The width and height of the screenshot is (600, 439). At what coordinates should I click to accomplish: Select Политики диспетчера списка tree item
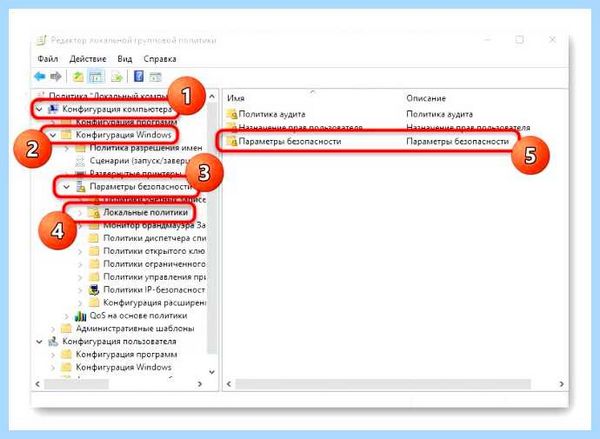(155, 238)
